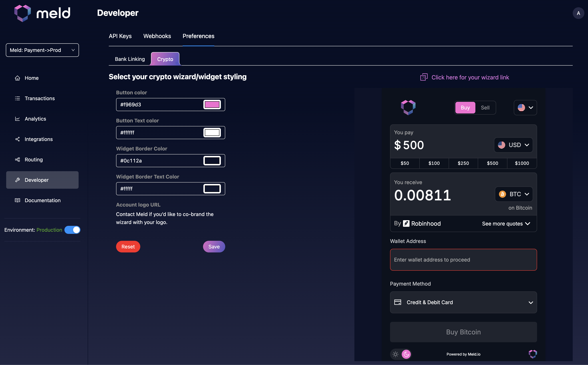588x365 pixels.
Task: Click the Integrations share icon
Action: pos(17,139)
